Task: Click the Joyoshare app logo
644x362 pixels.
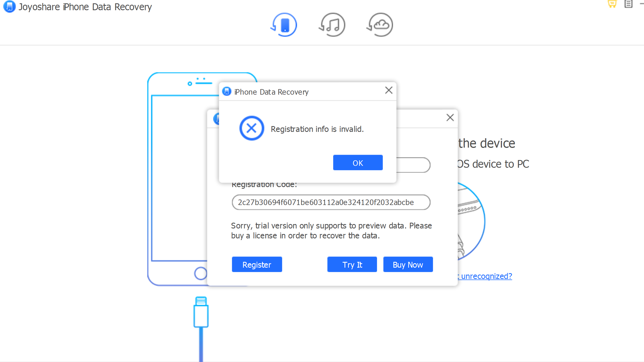Action: pyautogui.click(x=9, y=7)
